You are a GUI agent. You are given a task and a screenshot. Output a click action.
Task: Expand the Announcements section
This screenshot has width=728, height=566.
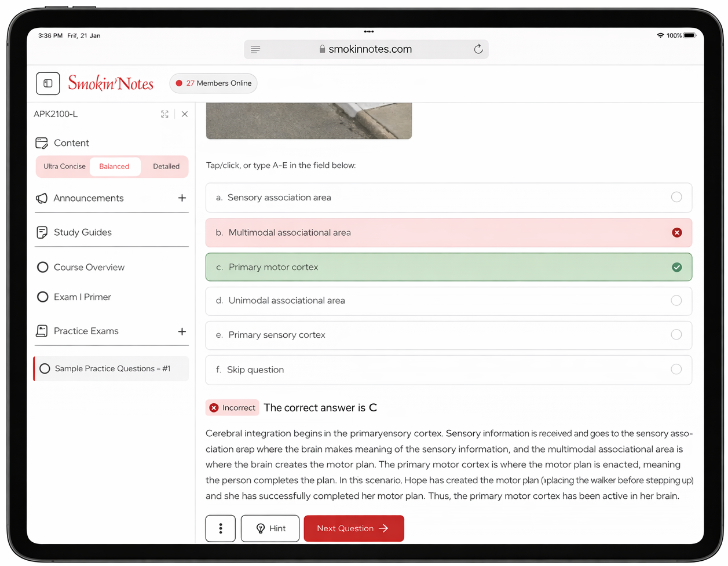(182, 198)
